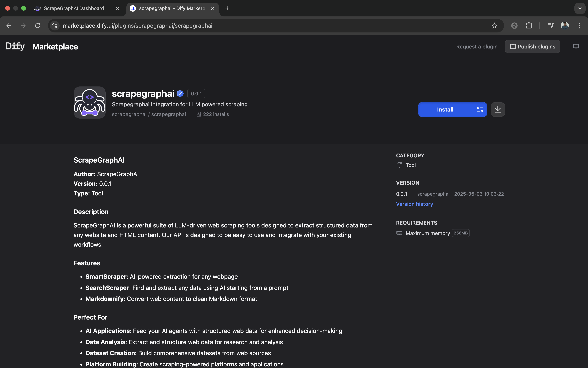Click the Dify logo

[x=15, y=46]
